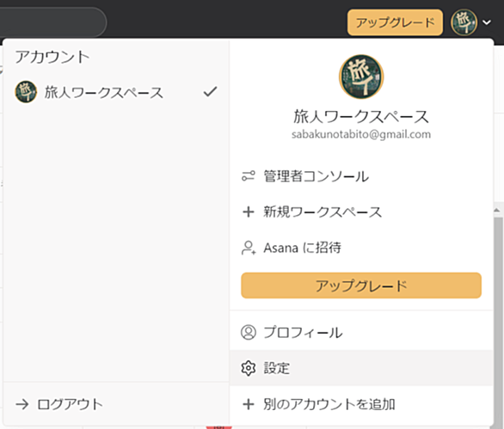Open the profile avatar in the top bar
Viewport: 504px width, 429px height.
tap(464, 22)
